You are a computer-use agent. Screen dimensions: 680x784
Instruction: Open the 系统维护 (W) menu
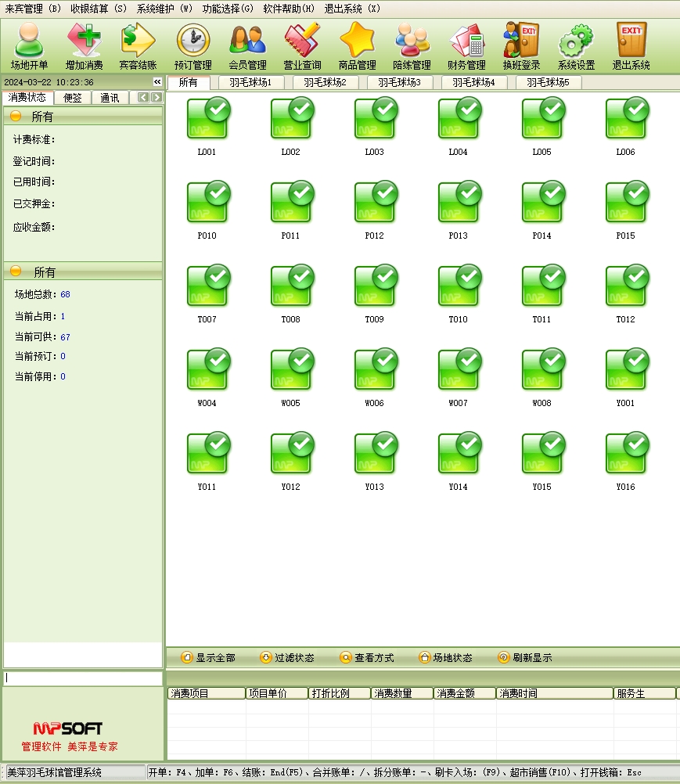164,9
